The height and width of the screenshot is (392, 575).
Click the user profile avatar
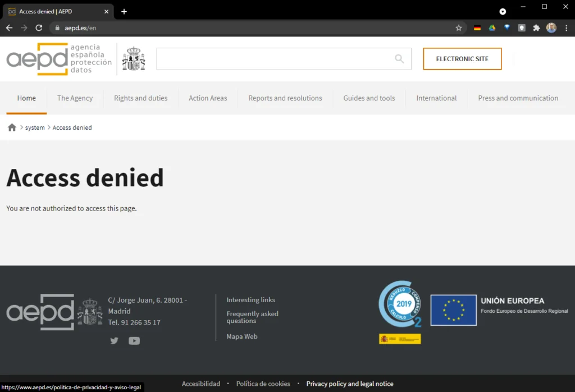pyautogui.click(x=551, y=28)
